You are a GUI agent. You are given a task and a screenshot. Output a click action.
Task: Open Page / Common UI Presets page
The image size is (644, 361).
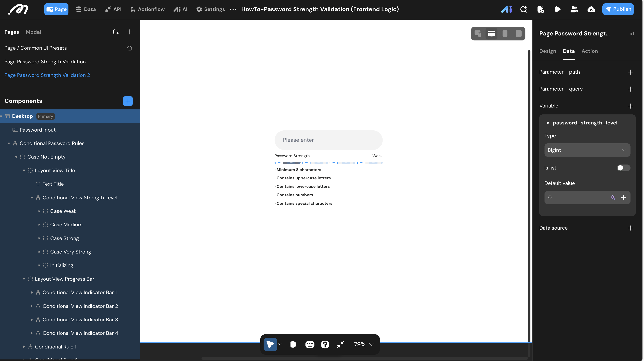tap(35, 48)
